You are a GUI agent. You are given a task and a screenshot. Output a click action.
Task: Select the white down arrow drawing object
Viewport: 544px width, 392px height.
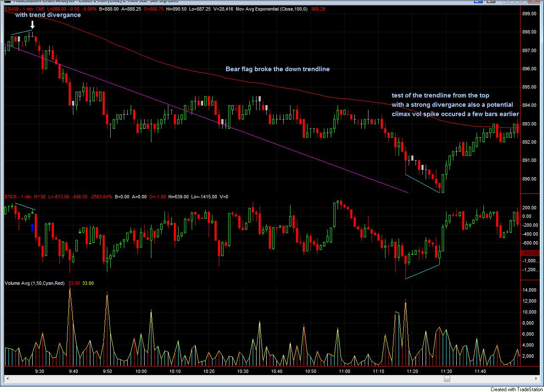(x=32, y=25)
